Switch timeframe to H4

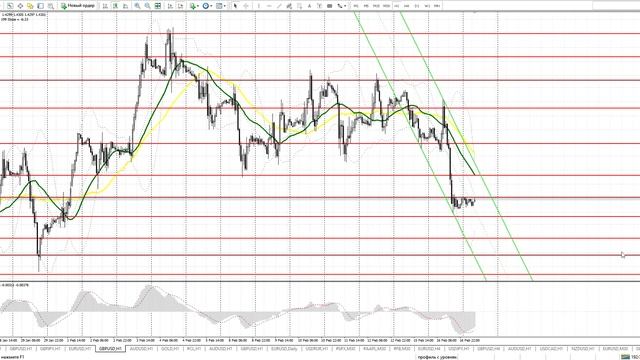click(x=407, y=6)
